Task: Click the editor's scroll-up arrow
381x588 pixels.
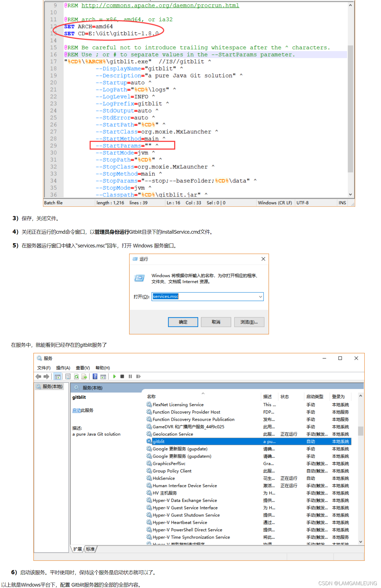Action: pos(350,5)
